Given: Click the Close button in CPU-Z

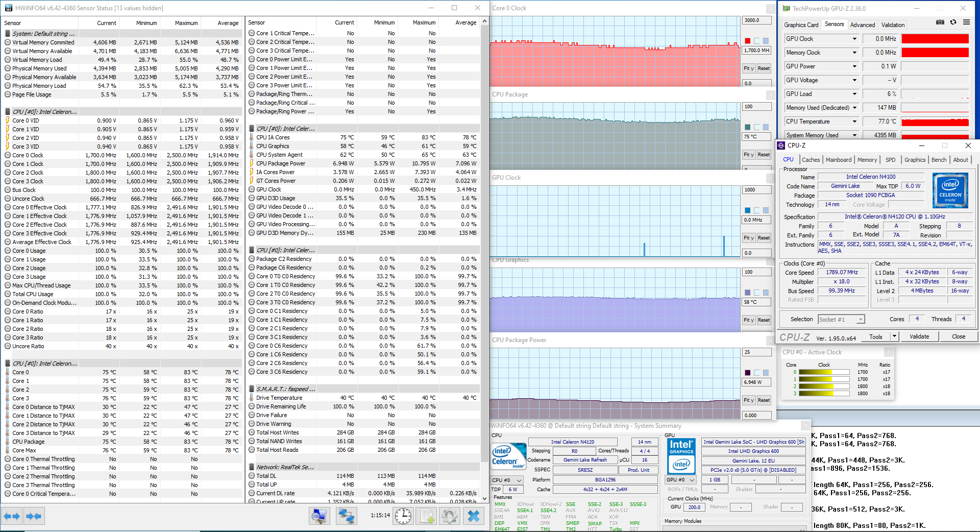Looking at the screenshot, I should (959, 336).
